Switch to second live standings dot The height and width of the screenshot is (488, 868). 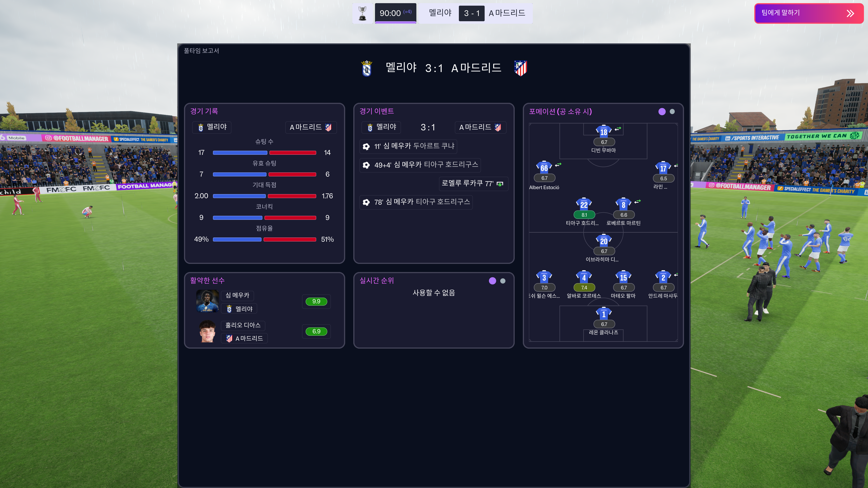pyautogui.click(x=503, y=281)
